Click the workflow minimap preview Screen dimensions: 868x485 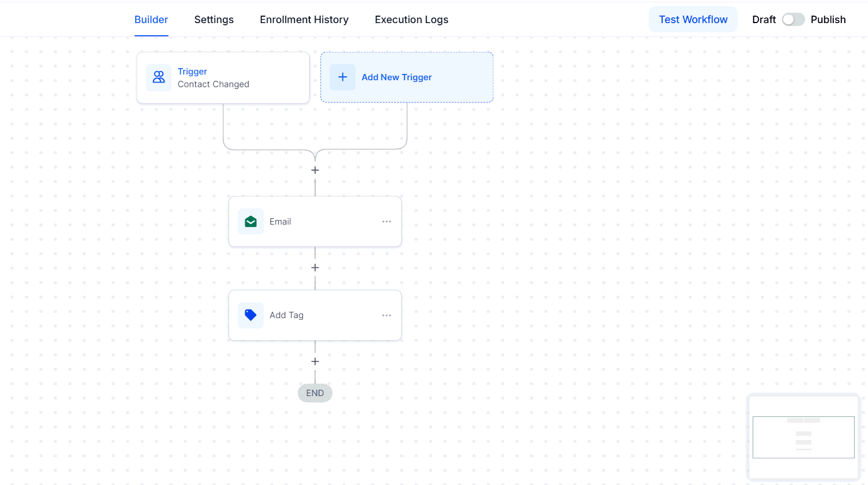[804, 438]
